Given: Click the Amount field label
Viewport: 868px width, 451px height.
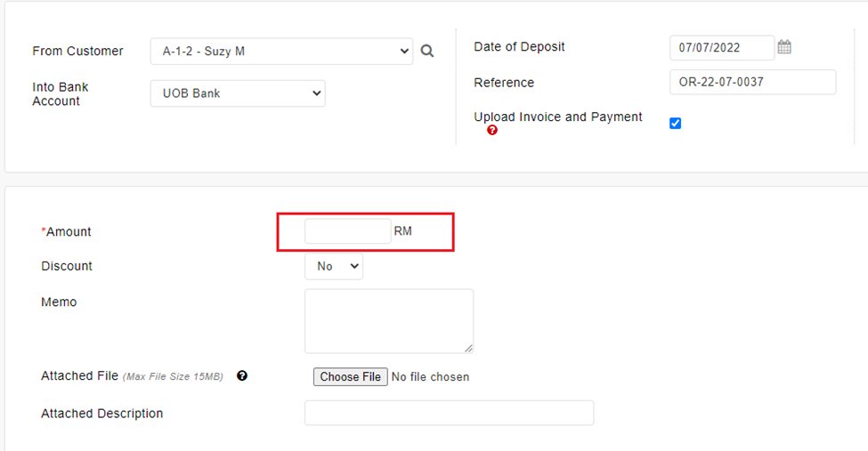Looking at the screenshot, I should tap(69, 232).
